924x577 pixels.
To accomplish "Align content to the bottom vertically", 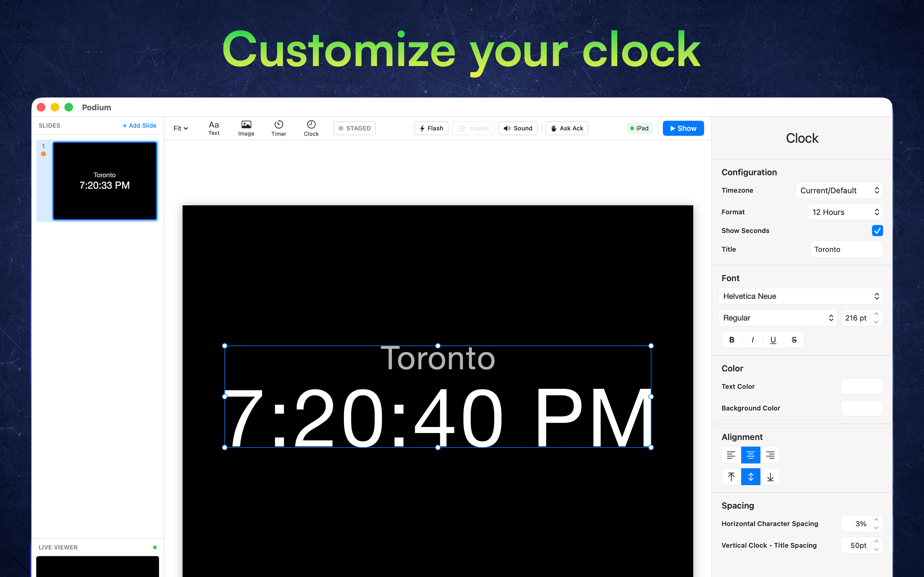I will 770,477.
